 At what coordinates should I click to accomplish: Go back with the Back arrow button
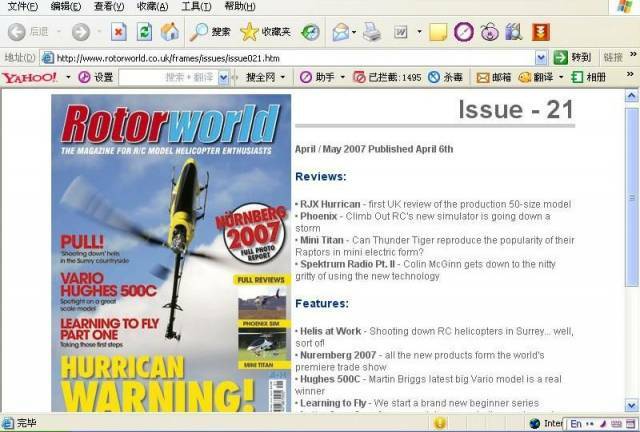click(17, 32)
